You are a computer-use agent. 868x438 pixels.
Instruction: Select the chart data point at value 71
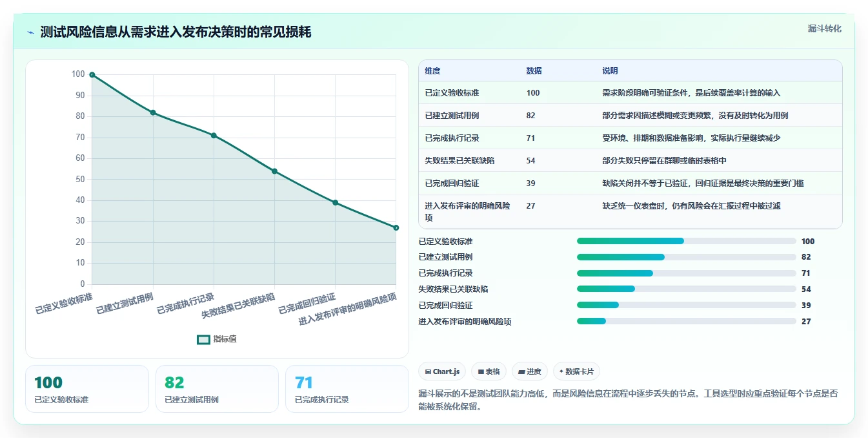pos(214,136)
